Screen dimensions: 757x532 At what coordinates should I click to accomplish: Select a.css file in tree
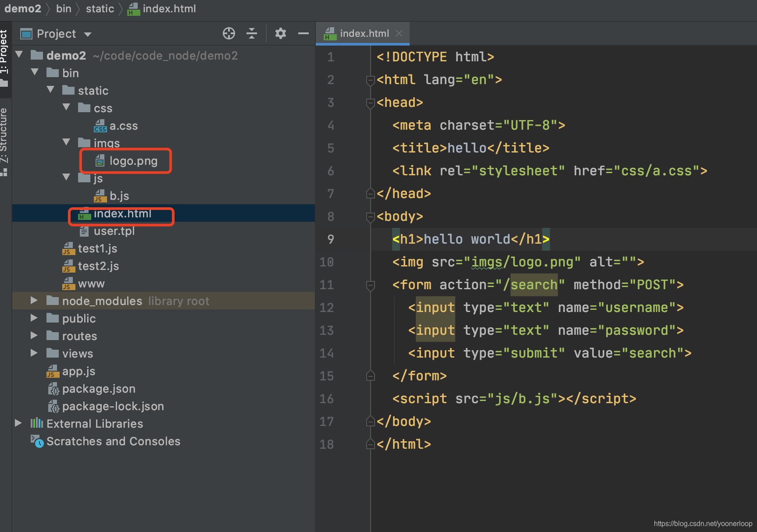click(x=164, y=126)
